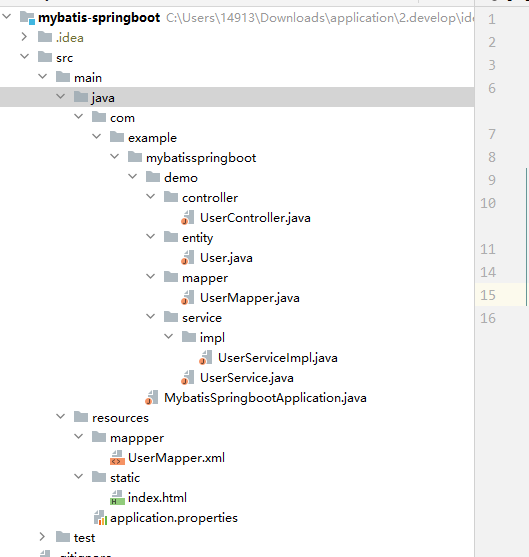
Task: Select index.html in the tree
Action: tap(157, 498)
